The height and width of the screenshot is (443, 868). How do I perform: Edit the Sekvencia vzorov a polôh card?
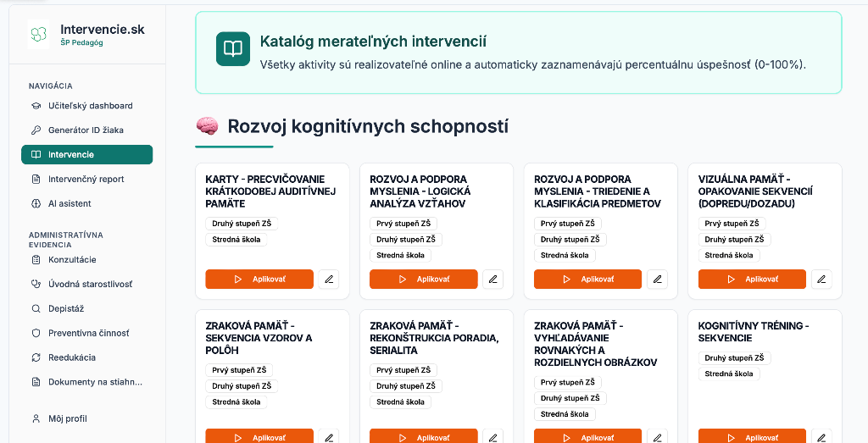329,437
